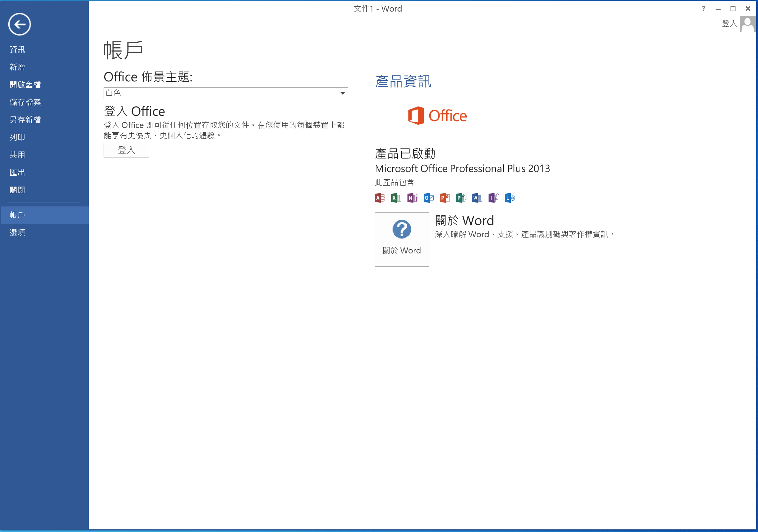The width and height of the screenshot is (758, 532).
Task: Click the back arrow circle icon
Action: click(20, 24)
